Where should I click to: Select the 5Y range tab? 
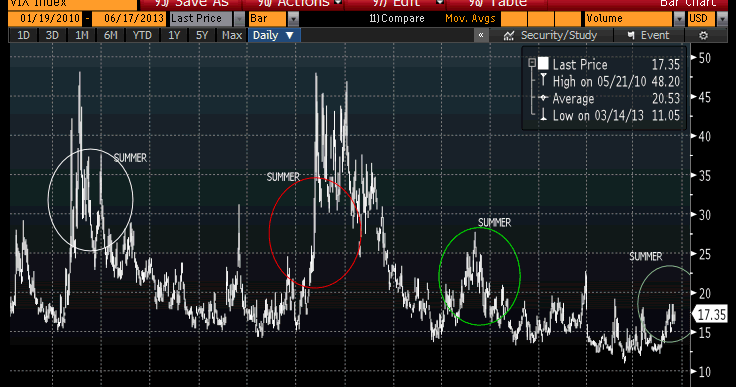[x=202, y=35]
